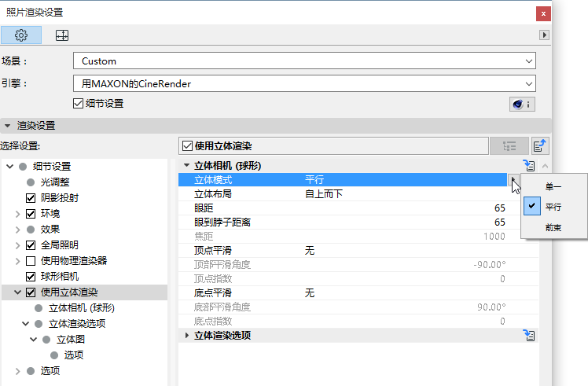Click the transfer icon next to 立体相机 (球形)
588x386 pixels.
pyautogui.click(x=529, y=165)
